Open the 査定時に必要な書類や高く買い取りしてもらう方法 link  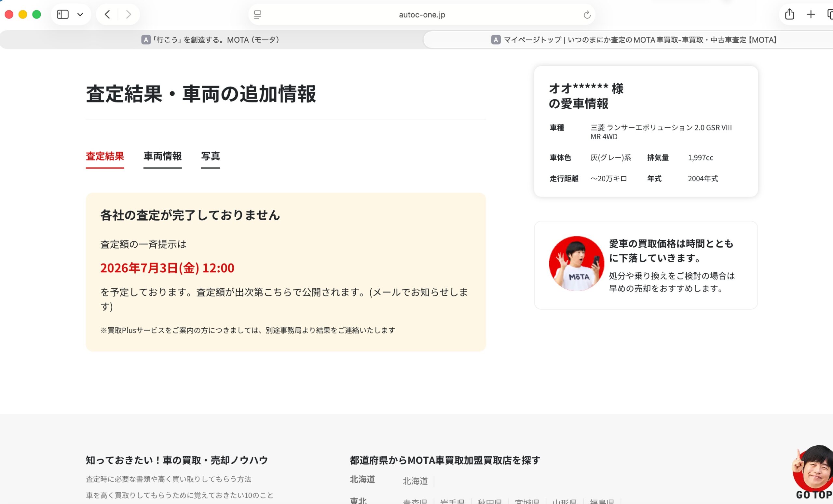pos(168,479)
